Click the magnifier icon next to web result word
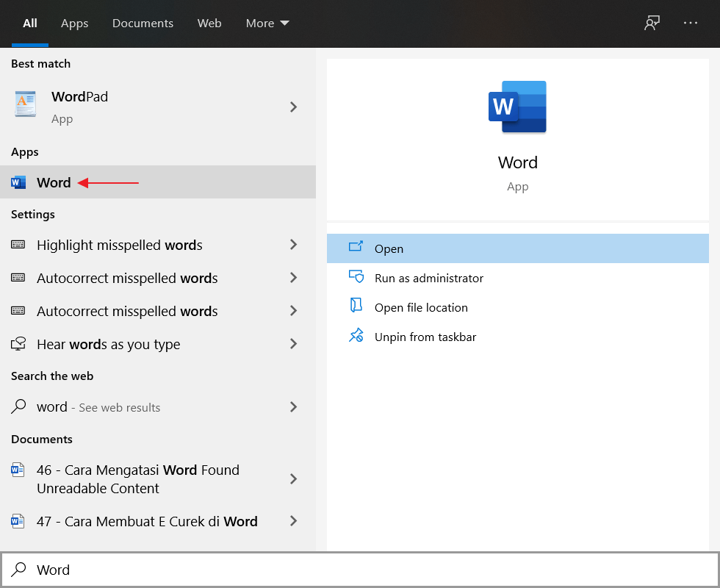Image resolution: width=720 pixels, height=588 pixels. [x=18, y=406]
